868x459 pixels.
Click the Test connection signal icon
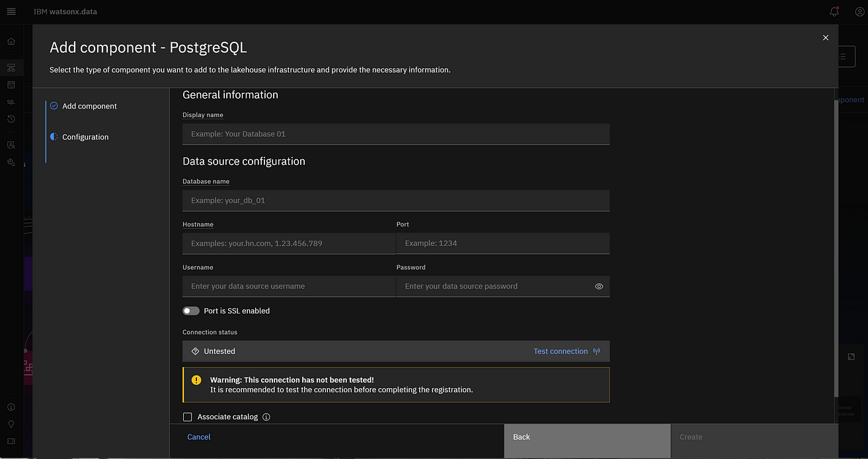tap(597, 351)
